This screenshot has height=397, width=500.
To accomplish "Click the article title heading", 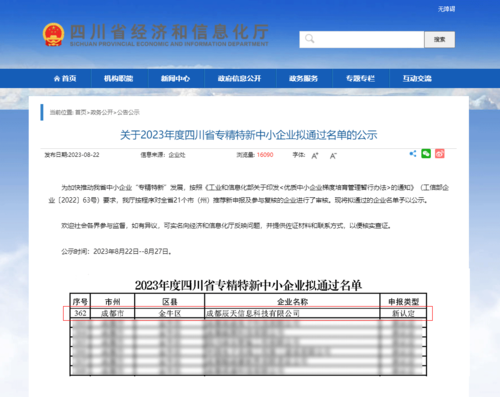I will [249, 135].
